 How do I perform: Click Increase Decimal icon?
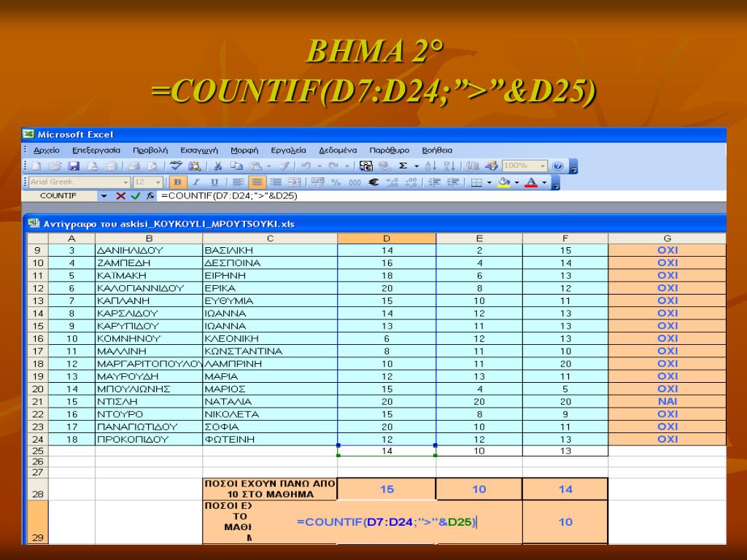tap(392, 182)
